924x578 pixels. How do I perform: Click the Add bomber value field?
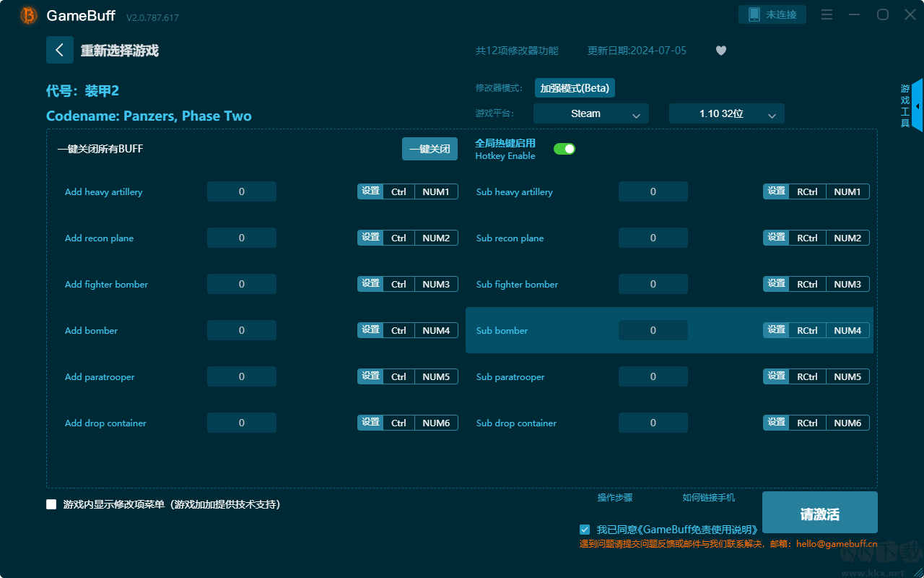pyautogui.click(x=242, y=330)
